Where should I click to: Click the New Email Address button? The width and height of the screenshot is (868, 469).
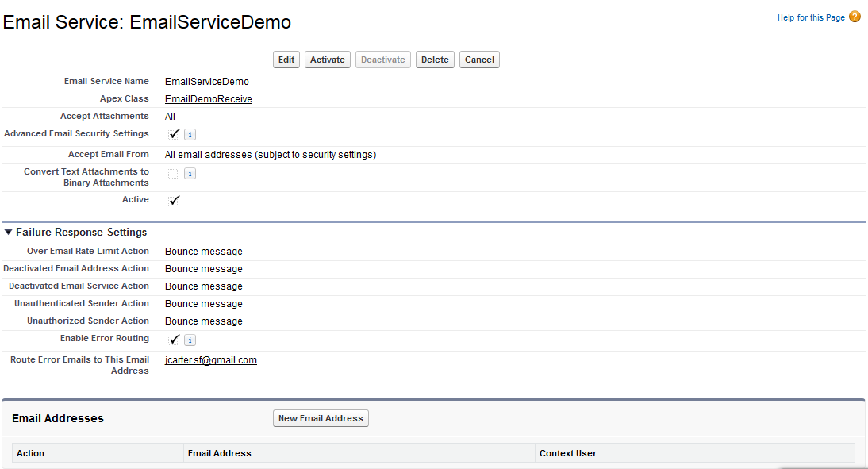(321, 418)
